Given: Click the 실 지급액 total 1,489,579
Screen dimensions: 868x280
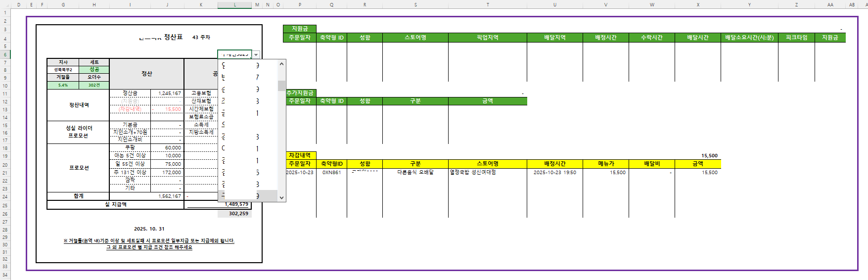Looking at the screenshot, I should pyautogui.click(x=235, y=204).
